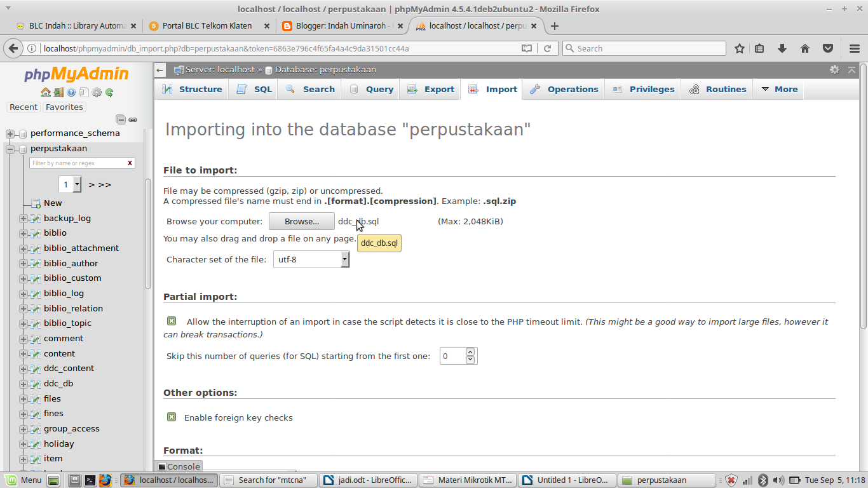Click the skip number of queries field

(452, 356)
